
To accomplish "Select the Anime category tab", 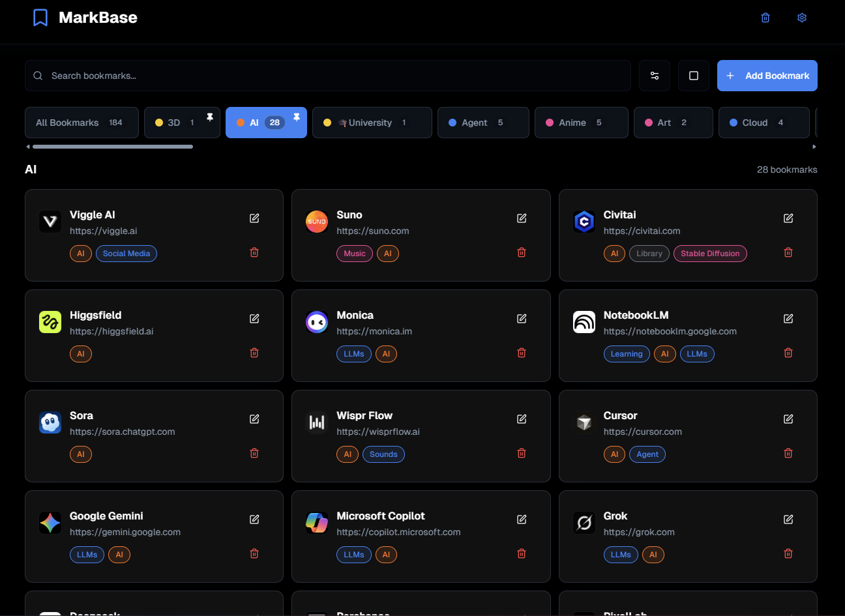I will (x=581, y=122).
